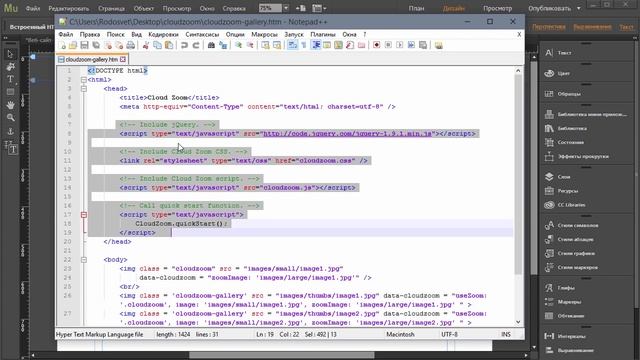Open Notepad++ Кодировки menu
640x360 pixels.
click(x=163, y=34)
